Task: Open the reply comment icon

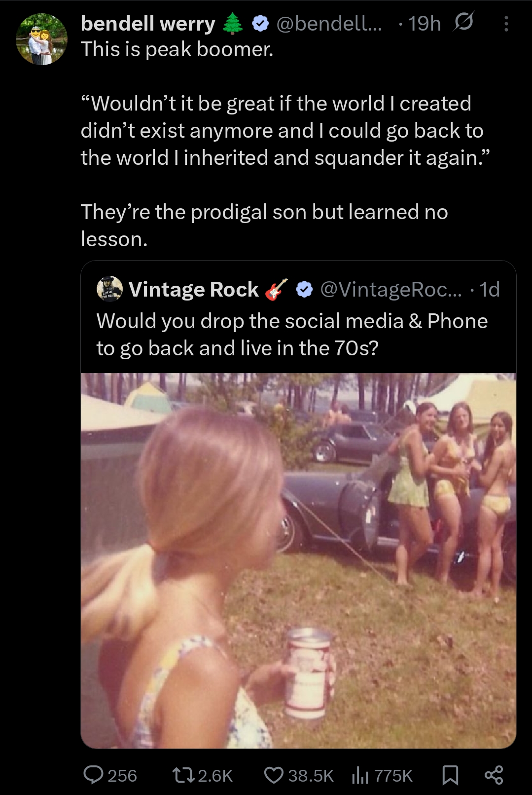Action: [93, 775]
